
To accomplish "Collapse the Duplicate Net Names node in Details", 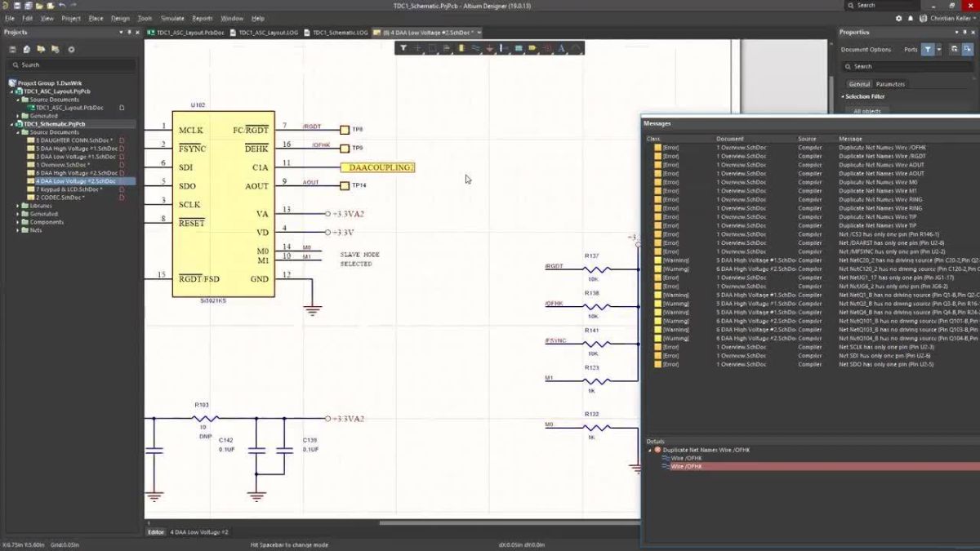I will (650, 450).
